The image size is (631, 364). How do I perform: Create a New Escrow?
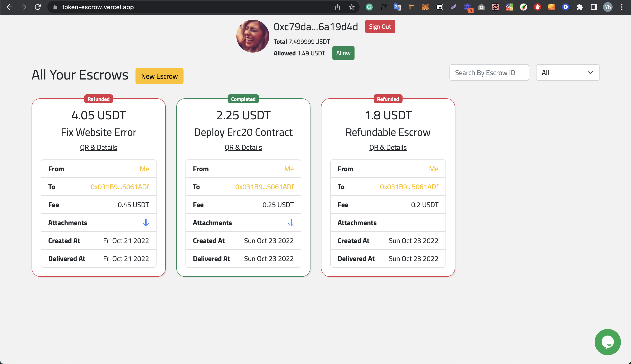(159, 76)
